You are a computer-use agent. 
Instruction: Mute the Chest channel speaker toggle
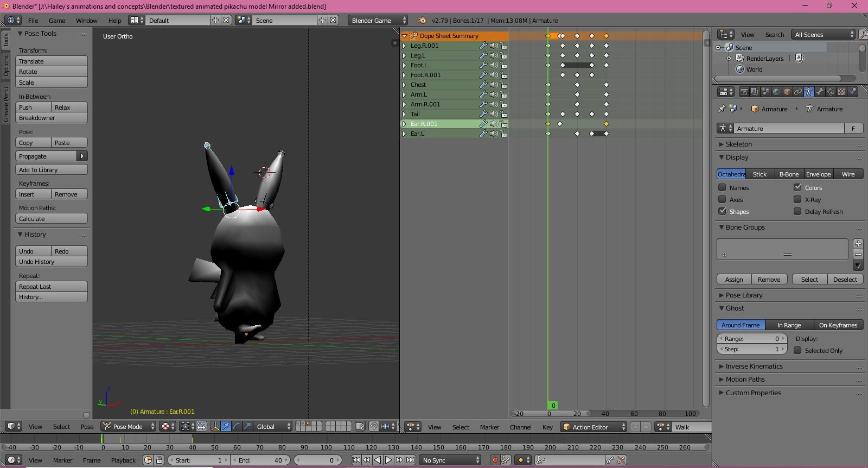pyautogui.click(x=494, y=85)
